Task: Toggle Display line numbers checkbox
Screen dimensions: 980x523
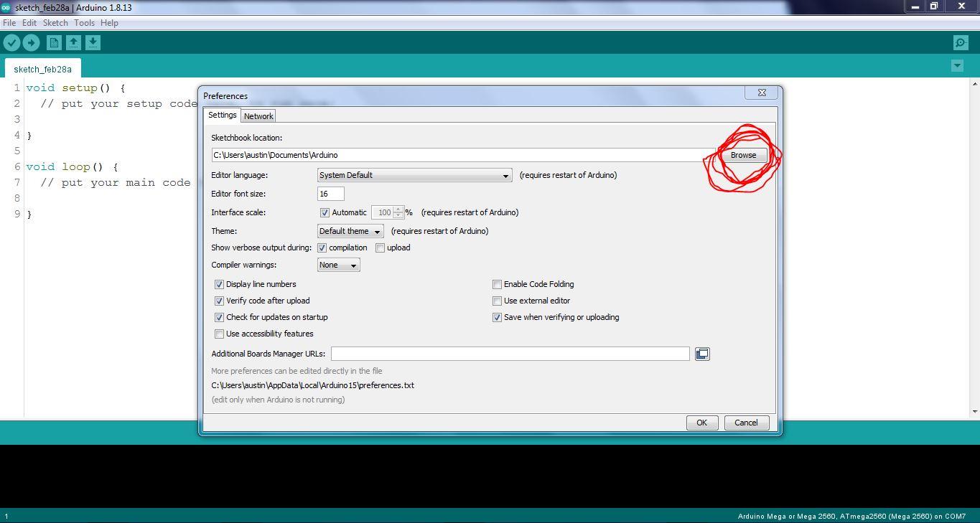Action: click(x=219, y=284)
